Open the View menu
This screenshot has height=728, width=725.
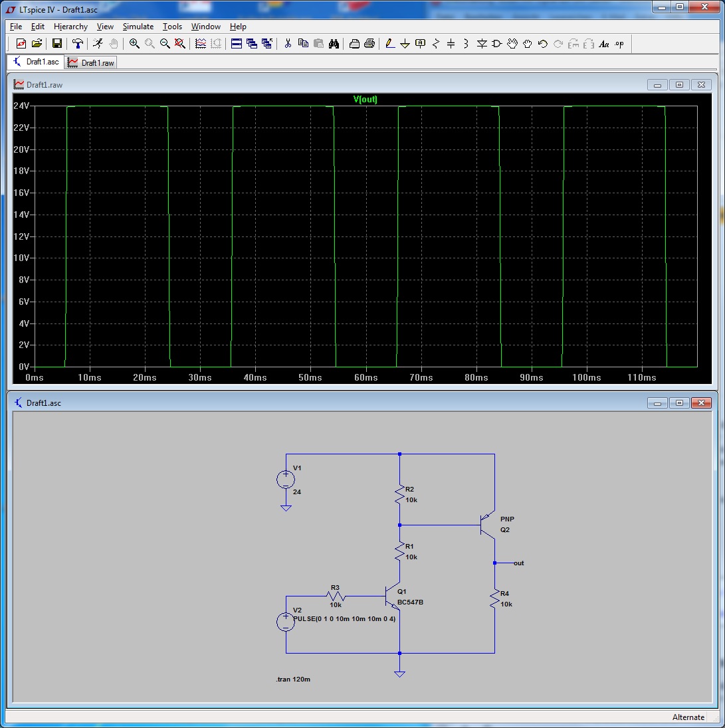[x=105, y=27]
